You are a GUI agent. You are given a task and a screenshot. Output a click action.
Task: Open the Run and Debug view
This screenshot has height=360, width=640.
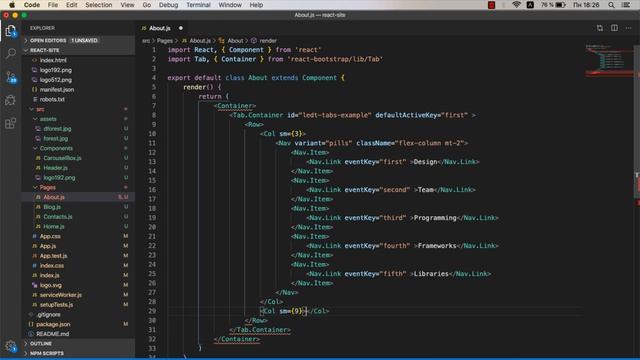11,100
